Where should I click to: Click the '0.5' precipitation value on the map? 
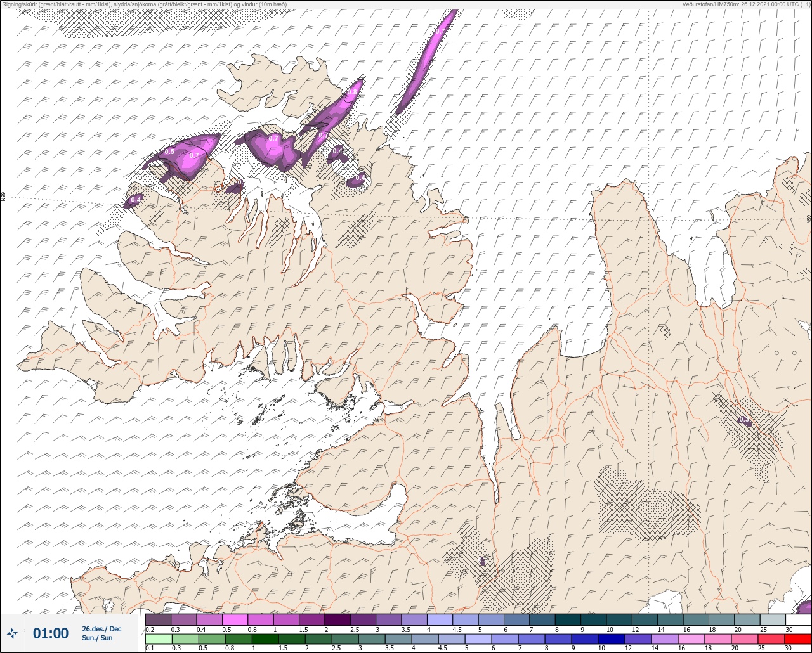[169, 152]
